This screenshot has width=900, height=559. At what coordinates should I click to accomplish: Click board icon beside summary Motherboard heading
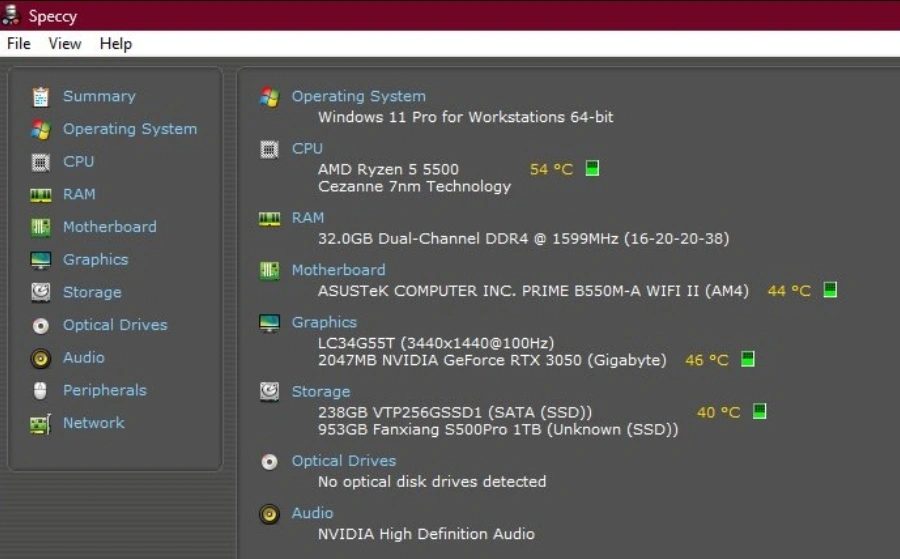tap(269, 270)
